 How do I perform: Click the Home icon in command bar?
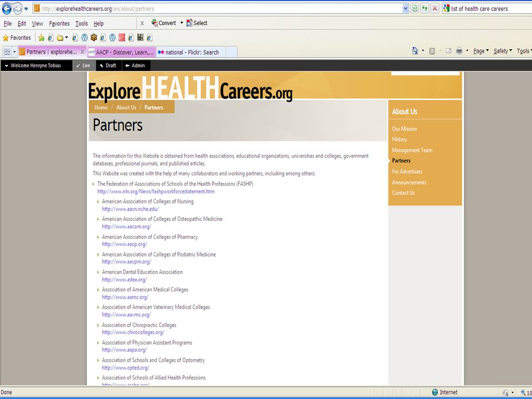(415, 51)
